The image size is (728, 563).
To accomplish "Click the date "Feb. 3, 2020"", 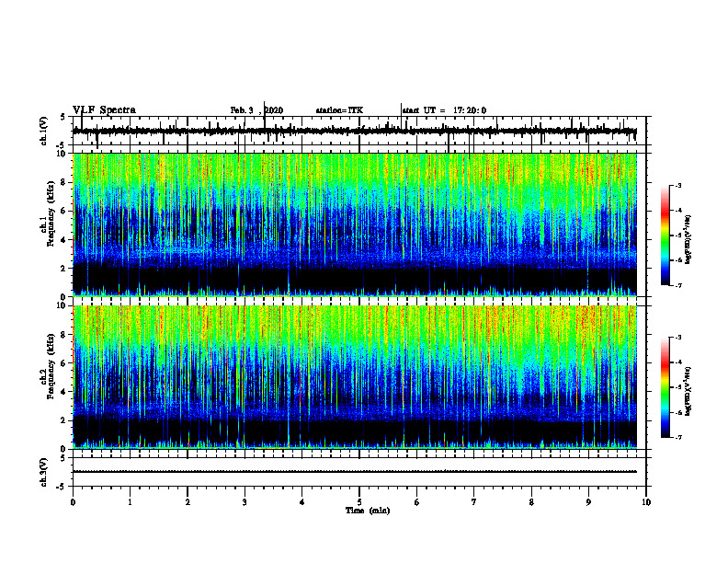I will [256, 110].
